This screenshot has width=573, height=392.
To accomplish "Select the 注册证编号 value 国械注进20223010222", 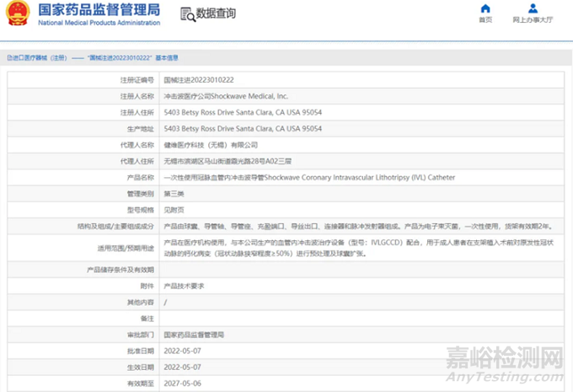I will [199, 79].
